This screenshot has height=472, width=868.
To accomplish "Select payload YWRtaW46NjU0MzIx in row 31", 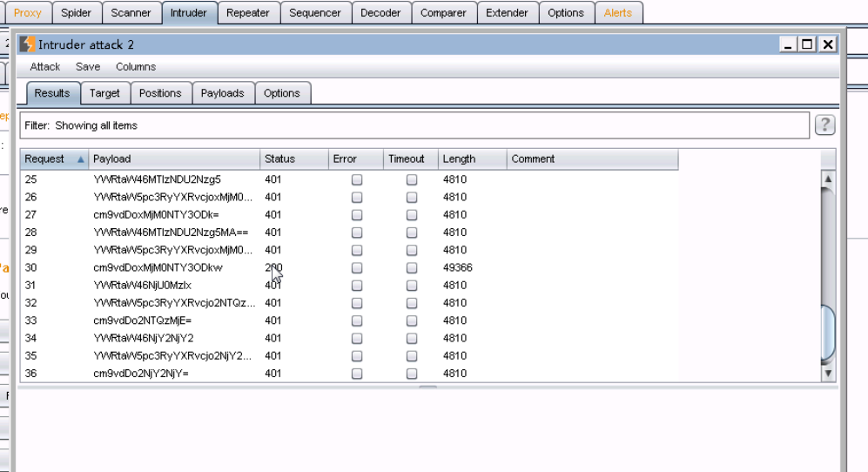I will coord(142,286).
